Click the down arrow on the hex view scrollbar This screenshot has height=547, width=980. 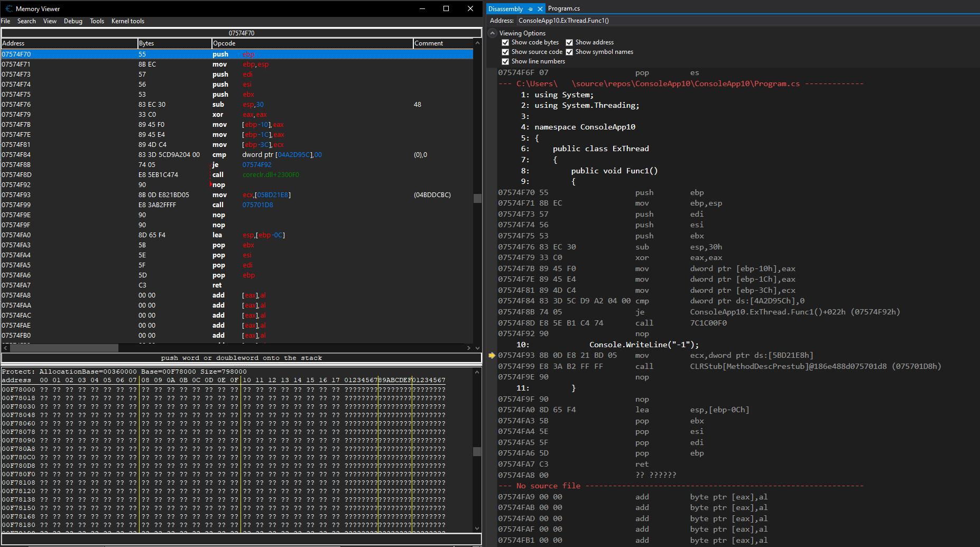click(x=477, y=528)
